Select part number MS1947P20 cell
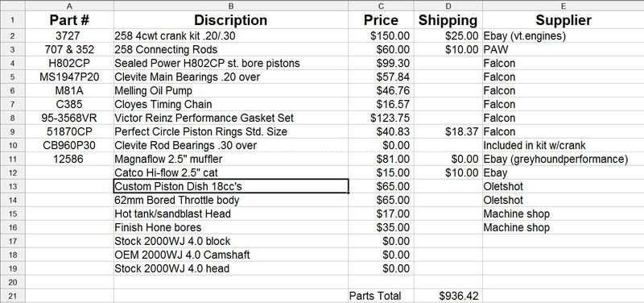Viewport: 644px width, 303px height. click(x=69, y=77)
